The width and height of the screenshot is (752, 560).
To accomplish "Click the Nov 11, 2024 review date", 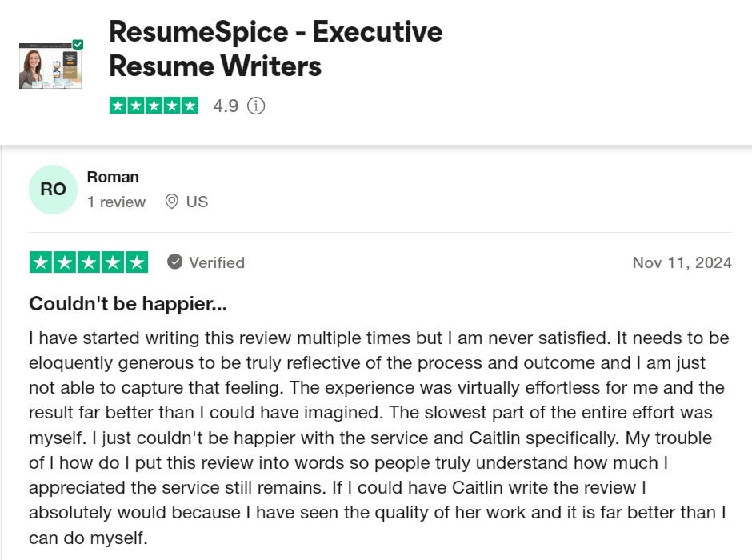I will click(x=682, y=262).
